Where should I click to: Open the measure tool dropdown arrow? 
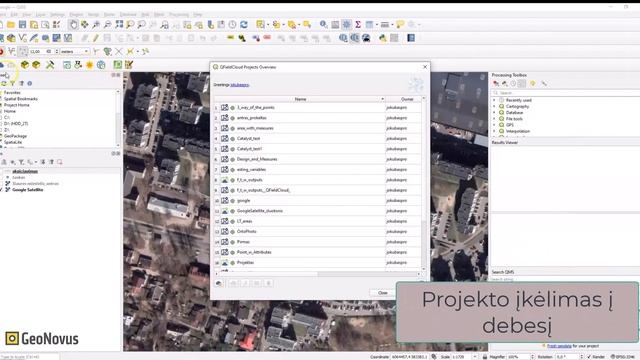click(x=392, y=25)
